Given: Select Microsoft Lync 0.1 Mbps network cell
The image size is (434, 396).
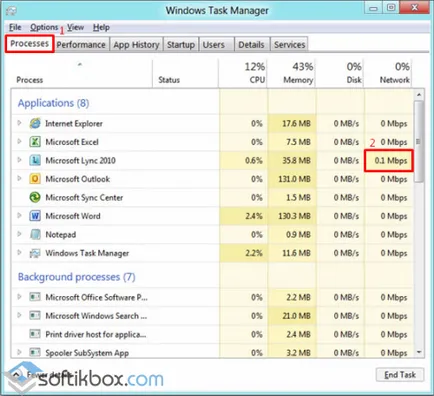Looking at the screenshot, I should pyautogui.click(x=389, y=161).
